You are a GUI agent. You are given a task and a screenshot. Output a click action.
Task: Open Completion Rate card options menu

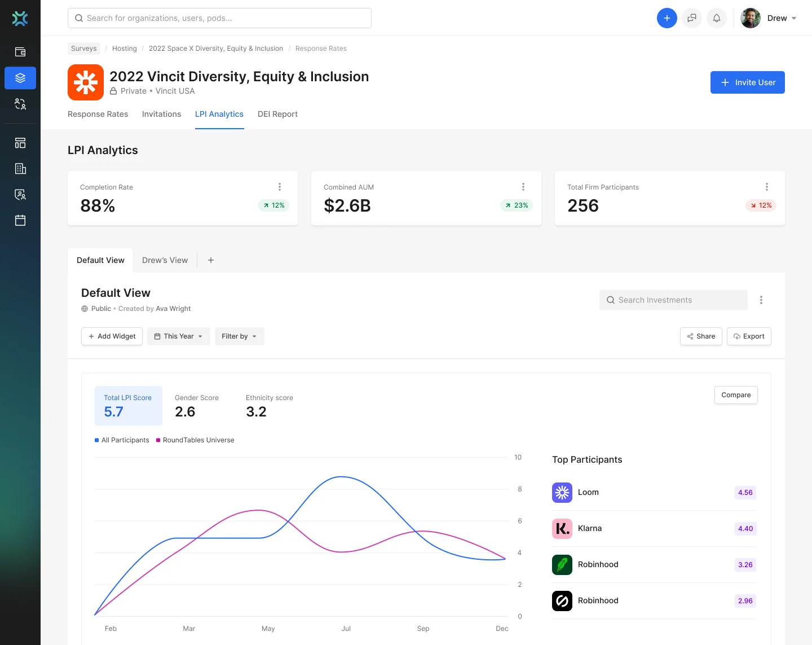[x=280, y=187]
